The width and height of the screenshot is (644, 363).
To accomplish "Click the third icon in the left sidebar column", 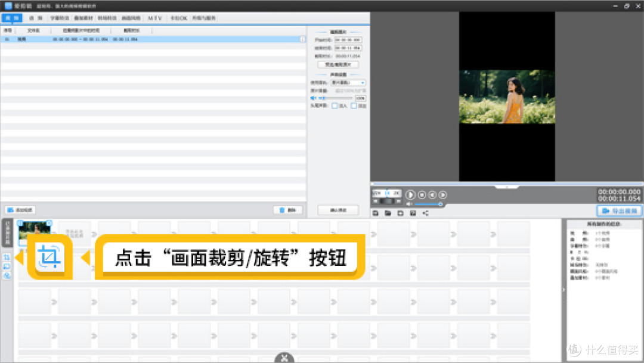I will coord(7,275).
